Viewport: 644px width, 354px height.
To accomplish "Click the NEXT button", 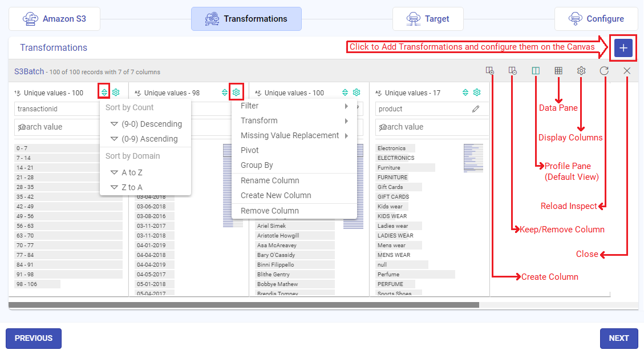I will point(618,338).
